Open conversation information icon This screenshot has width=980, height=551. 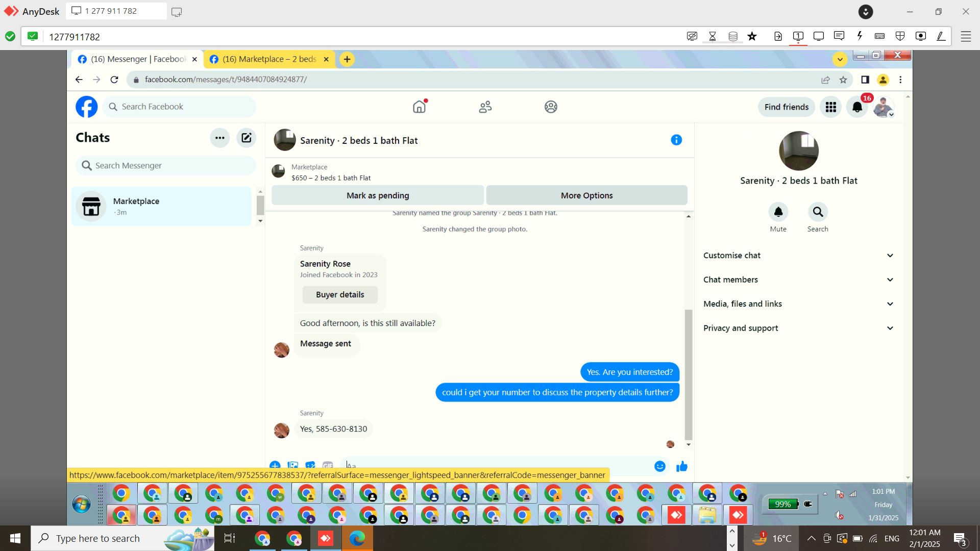676,140
